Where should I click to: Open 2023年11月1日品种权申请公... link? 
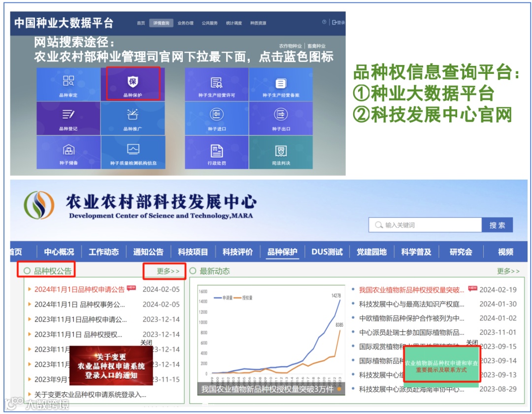click(x=80, y=319)
